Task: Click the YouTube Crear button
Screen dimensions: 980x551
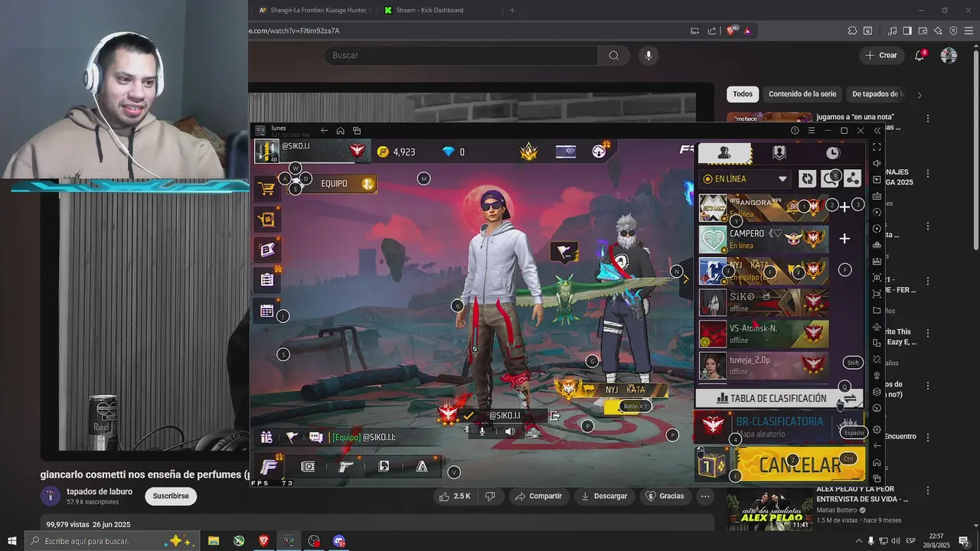Action: click(x=880, y=55)
